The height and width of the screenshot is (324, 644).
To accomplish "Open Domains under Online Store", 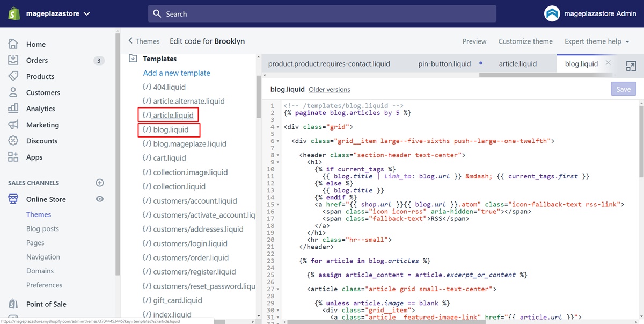I will (40, 271).
